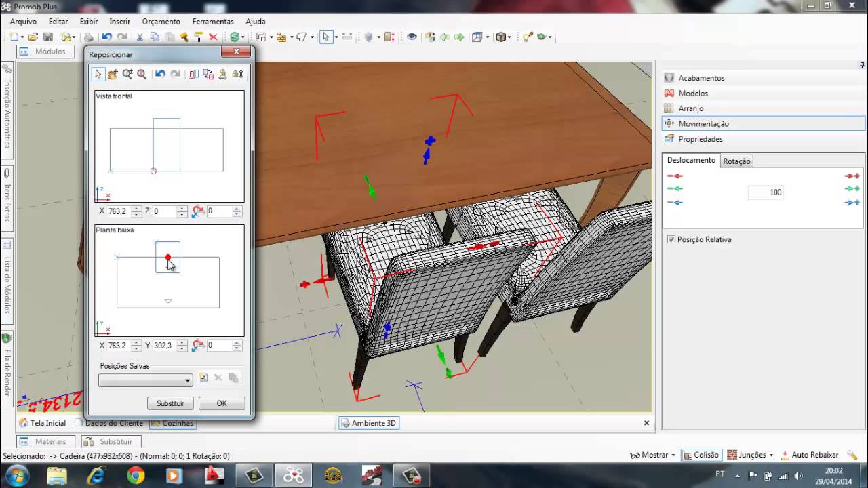Open the Orçamento menu
Image resolution: width=868 pixels, height=488 pixels.
coord(161,22)
